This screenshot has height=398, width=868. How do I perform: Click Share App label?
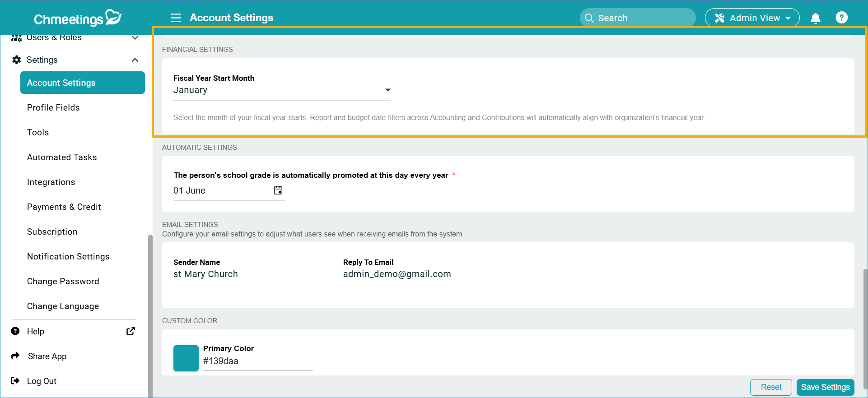click(x=47, y=356)
